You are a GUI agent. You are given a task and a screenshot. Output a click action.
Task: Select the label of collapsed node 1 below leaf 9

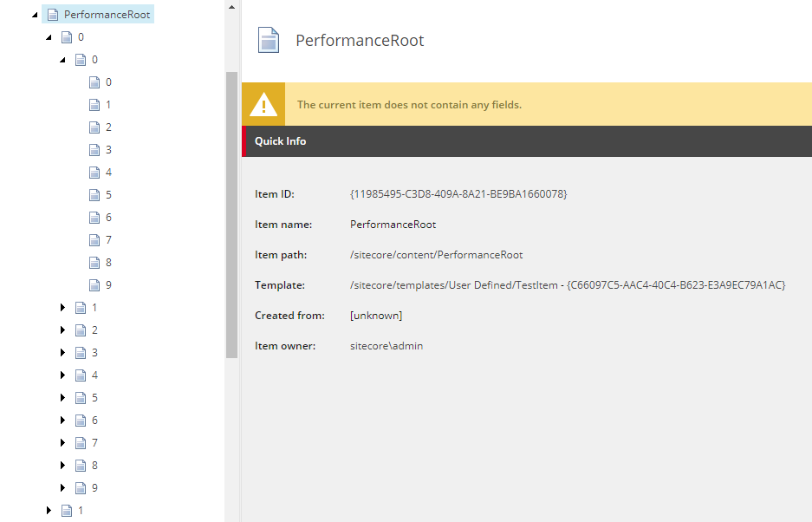(x=94, y=308)
